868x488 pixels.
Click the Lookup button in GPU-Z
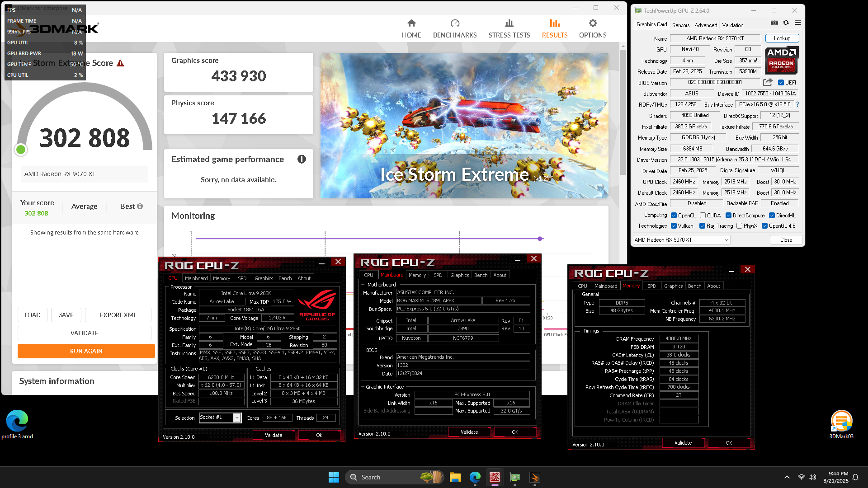tap(782, 38)
